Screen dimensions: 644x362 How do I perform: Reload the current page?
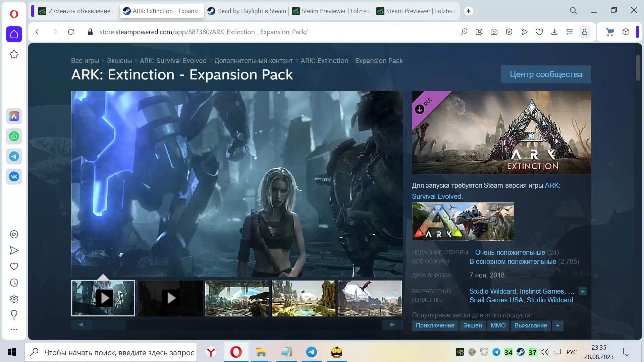(x=71, y=32)
